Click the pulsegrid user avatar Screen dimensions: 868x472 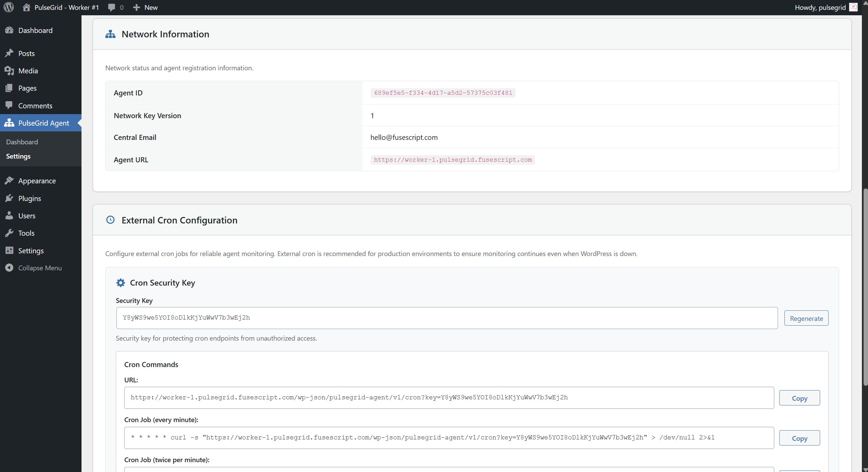(x=853, y=7)
